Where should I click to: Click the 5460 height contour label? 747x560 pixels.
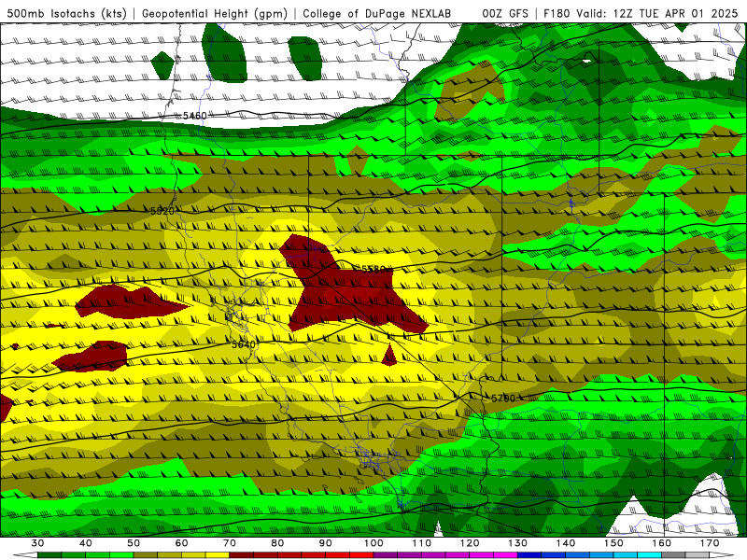tap(195, 116)
